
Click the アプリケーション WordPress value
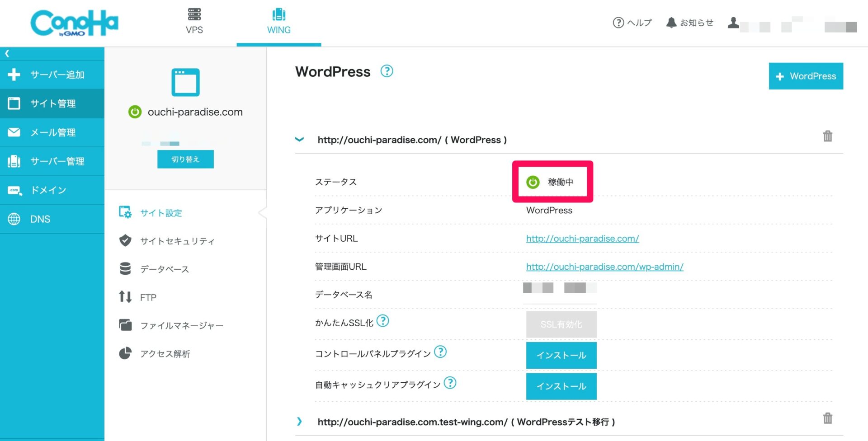[549, 210]
